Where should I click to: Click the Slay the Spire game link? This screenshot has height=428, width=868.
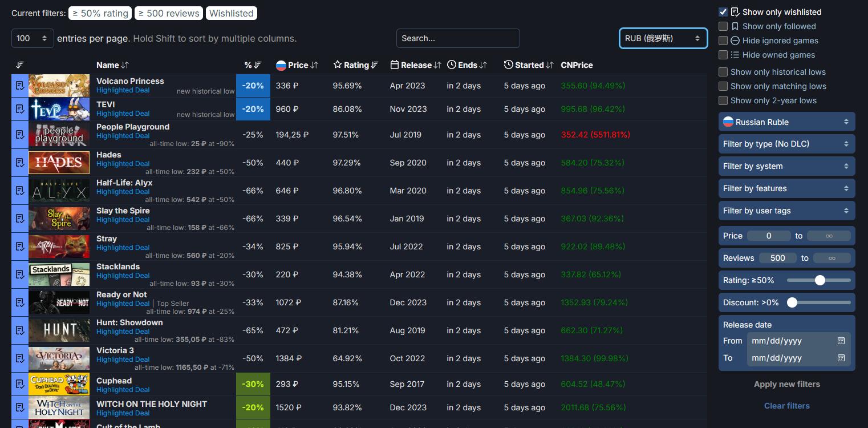[x=123, y=211]
